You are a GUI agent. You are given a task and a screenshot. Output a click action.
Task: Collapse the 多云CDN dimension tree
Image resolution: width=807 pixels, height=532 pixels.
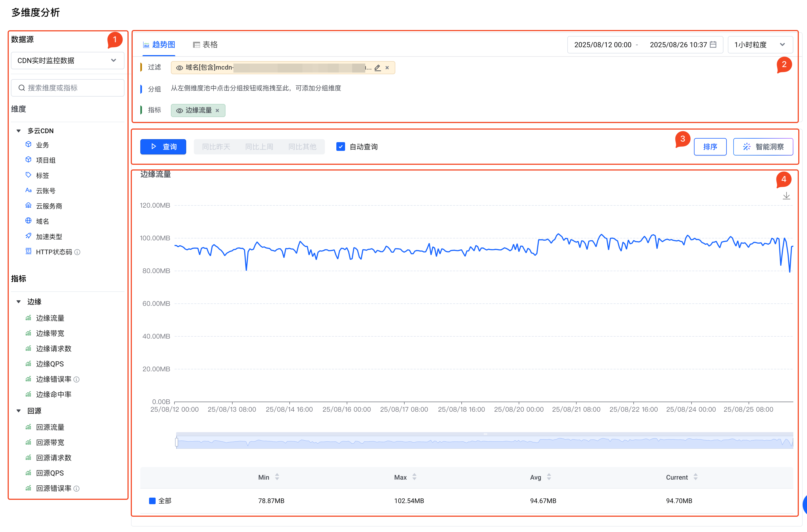pyautogui.click(x=19, y=131)
